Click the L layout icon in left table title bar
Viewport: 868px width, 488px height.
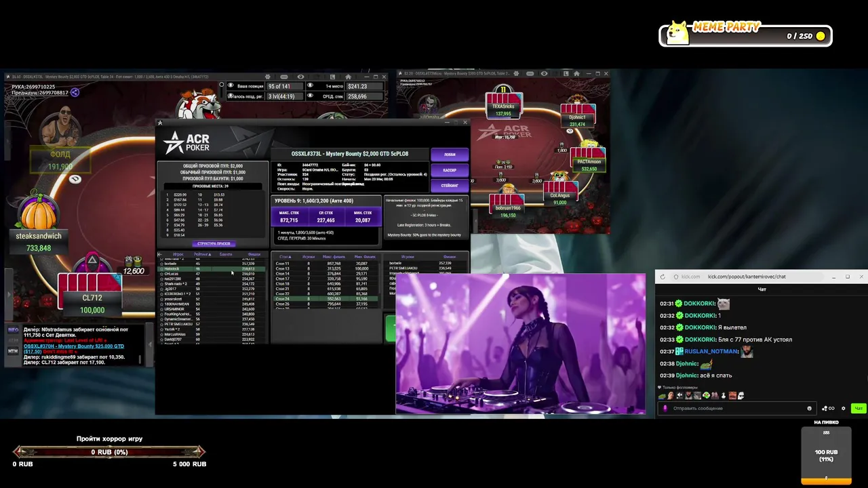point(332,77)
